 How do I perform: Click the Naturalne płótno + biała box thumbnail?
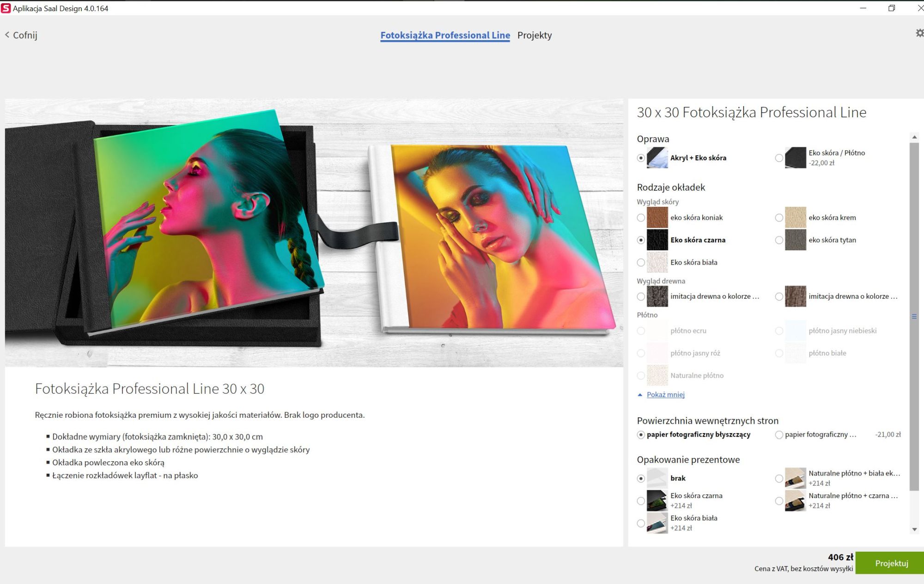tap(795, 478)
